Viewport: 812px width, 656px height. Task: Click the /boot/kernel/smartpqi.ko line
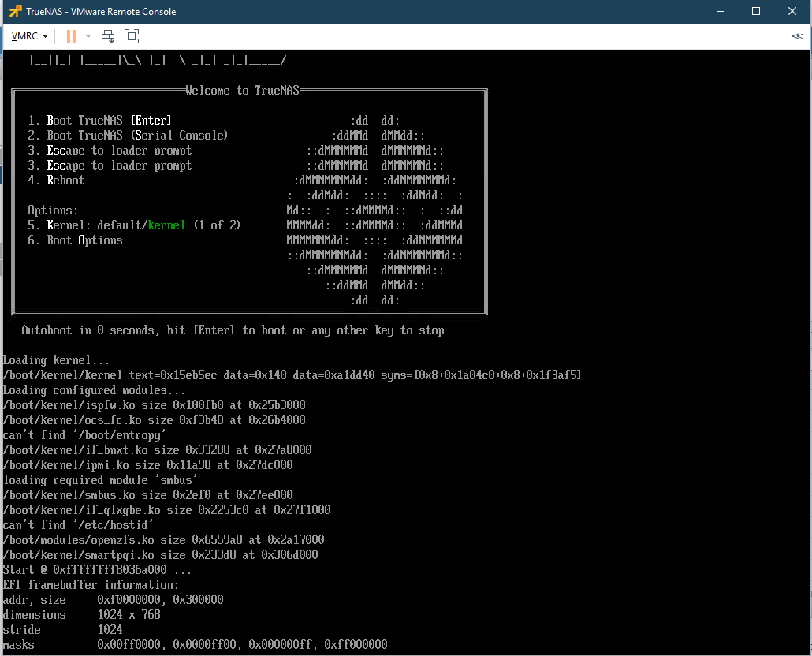pos(161,556)
